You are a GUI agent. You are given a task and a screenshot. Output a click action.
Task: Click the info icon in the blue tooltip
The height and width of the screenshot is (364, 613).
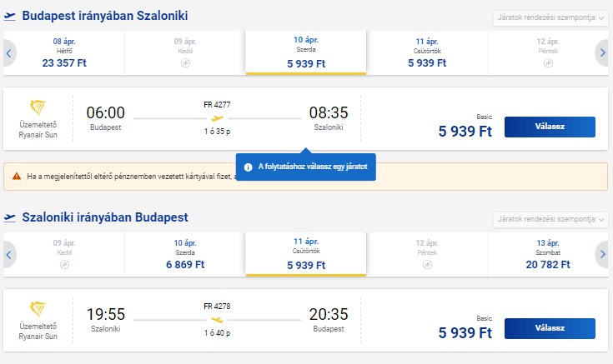tap(248, 167)
